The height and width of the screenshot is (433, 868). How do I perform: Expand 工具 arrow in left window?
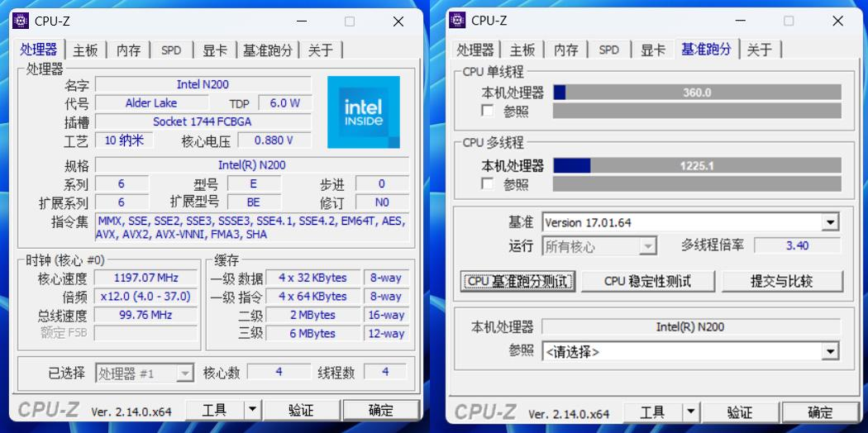tap(252, 411)
